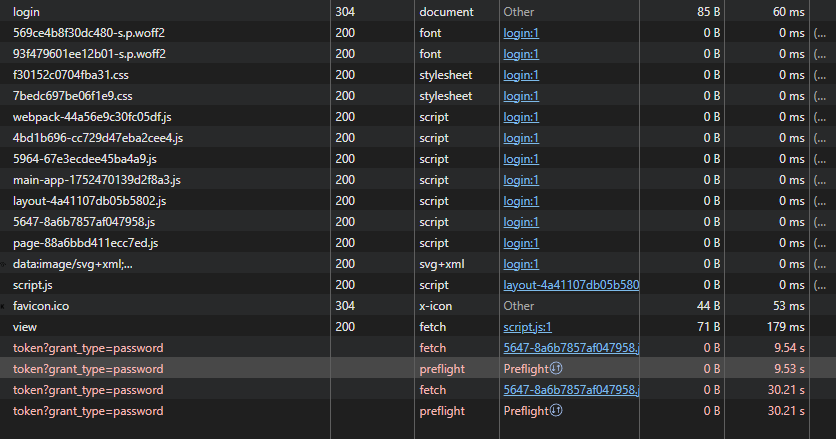Screen dimensions: 836x439
Task: Click the svg+xml type cell
Action: click(442, 264)
